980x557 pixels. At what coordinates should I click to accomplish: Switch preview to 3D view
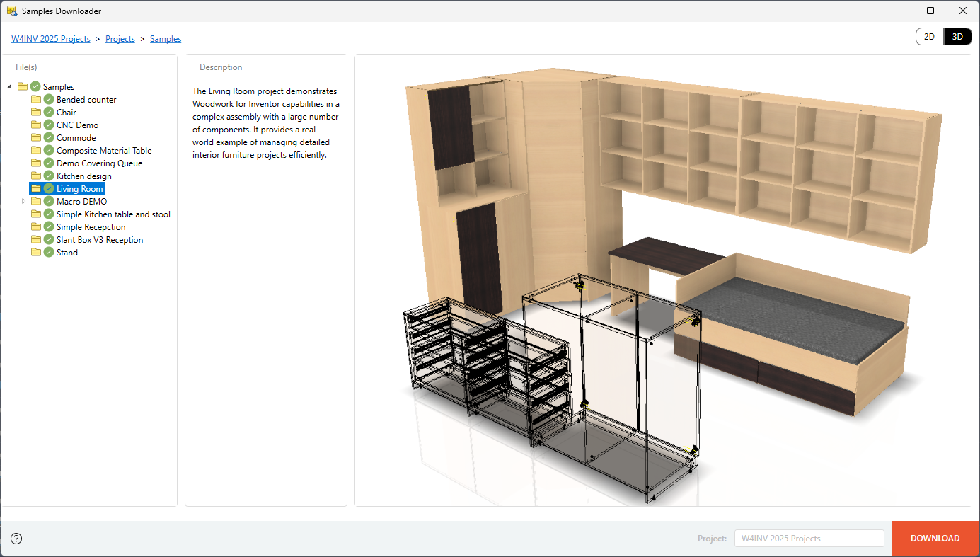957,37
